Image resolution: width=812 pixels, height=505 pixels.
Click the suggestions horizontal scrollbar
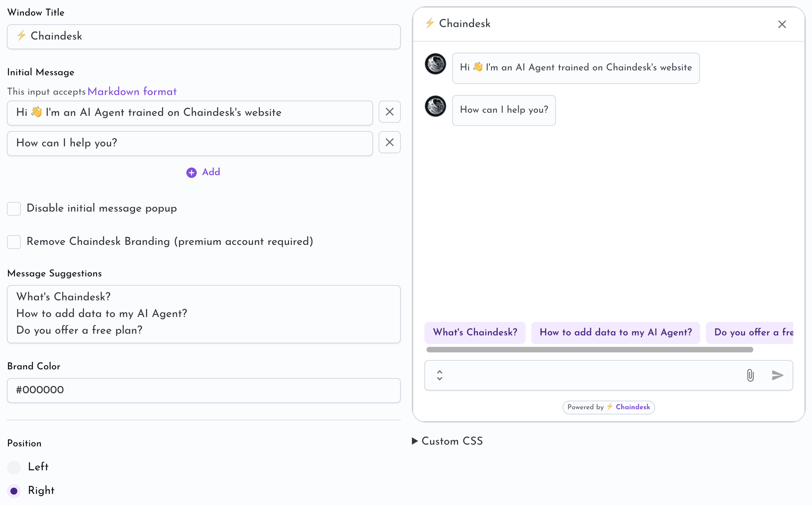pyautogui.click(x=589, y=350)
